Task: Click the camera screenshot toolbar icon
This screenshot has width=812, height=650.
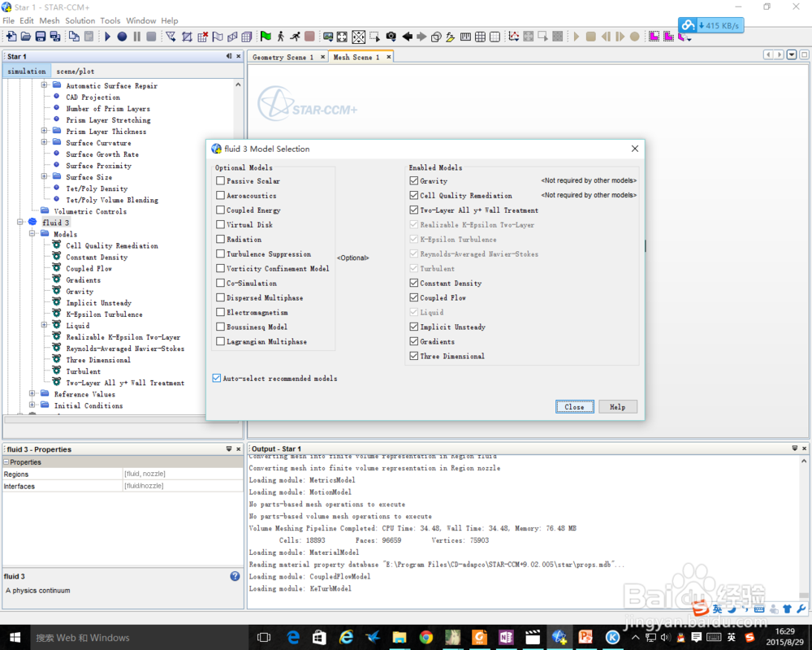Action: pos(391,37)
